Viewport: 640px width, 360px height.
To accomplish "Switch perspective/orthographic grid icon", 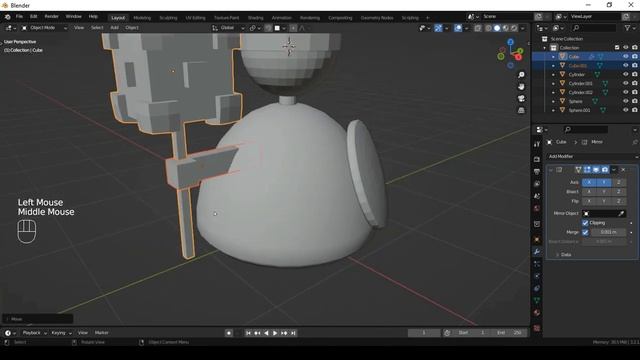I will [x=521, y=110].
